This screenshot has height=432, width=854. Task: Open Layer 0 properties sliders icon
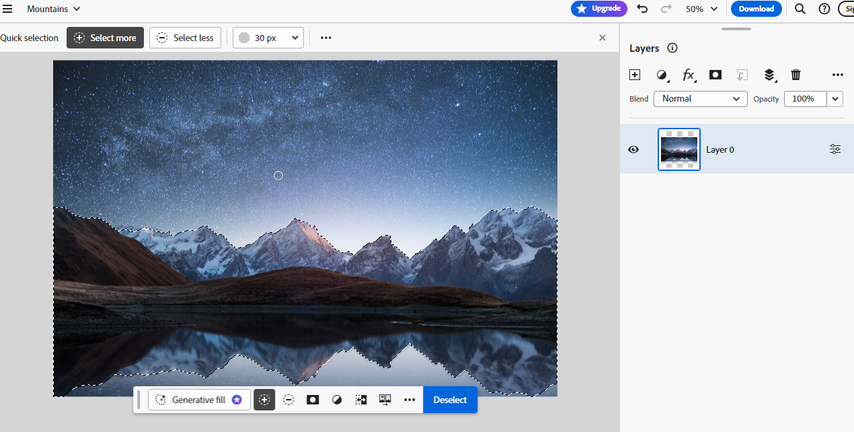pos(835,149)
